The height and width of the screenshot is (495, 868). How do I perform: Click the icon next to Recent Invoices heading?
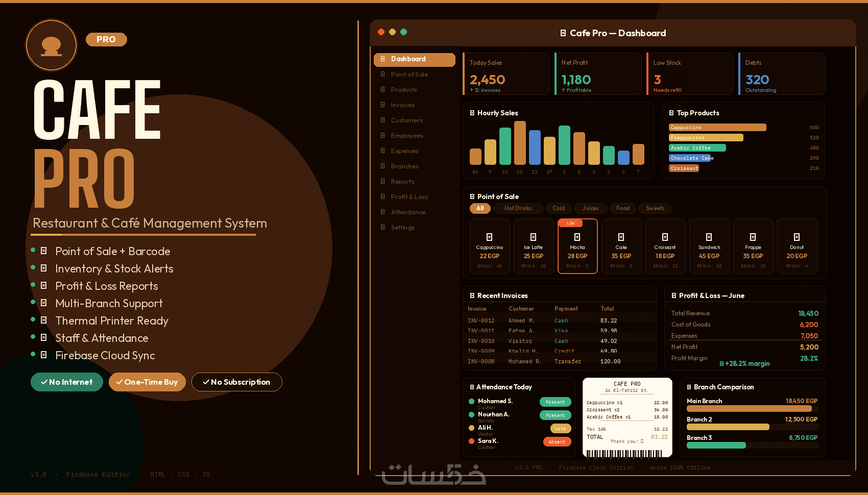472,295
